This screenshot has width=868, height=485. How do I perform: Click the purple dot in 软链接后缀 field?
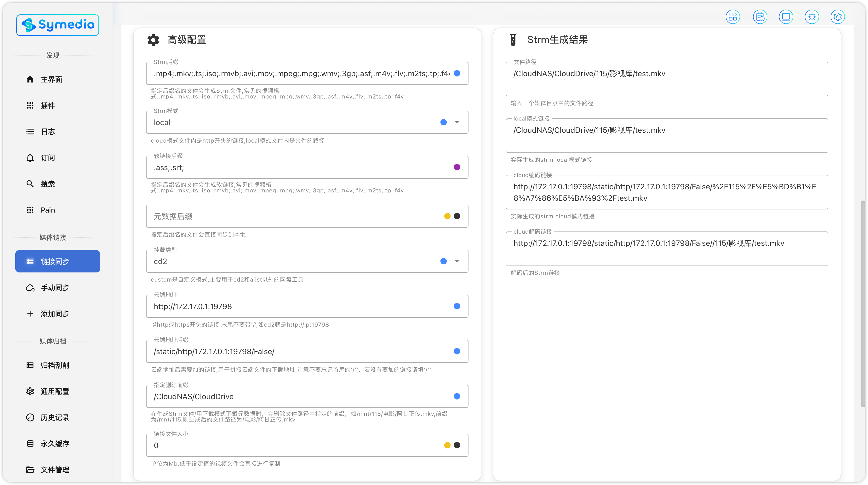coord(457,167)
